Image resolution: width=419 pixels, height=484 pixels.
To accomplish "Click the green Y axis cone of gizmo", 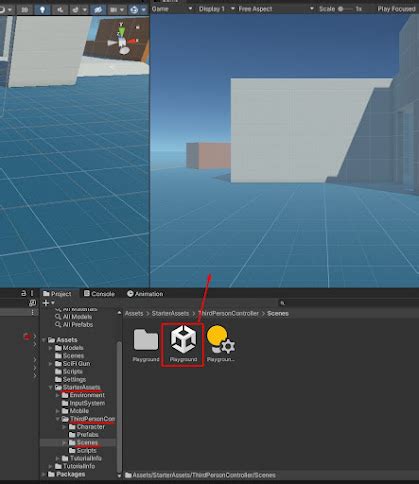I will pyautogui.click(x=122, y=32).
